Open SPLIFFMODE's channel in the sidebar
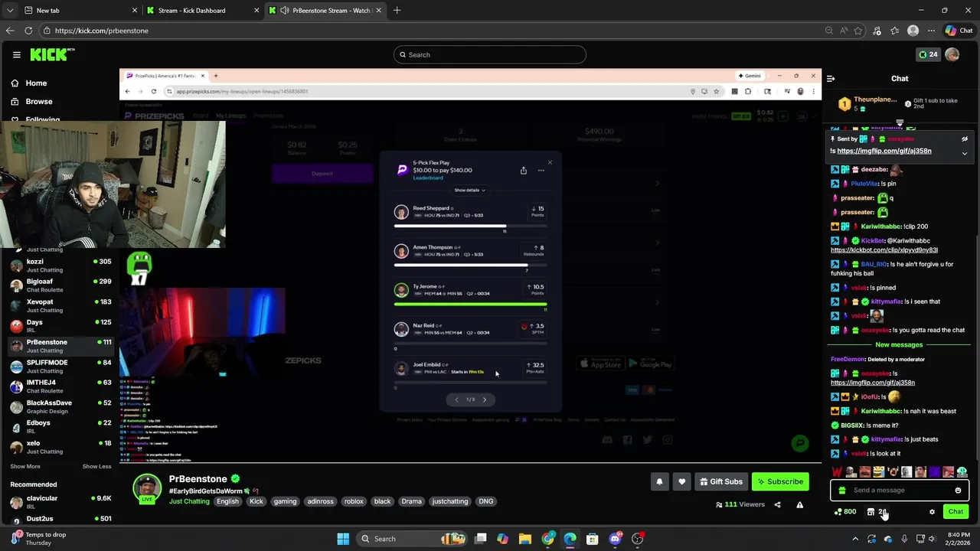980x551 pixels. coord(60,367)
